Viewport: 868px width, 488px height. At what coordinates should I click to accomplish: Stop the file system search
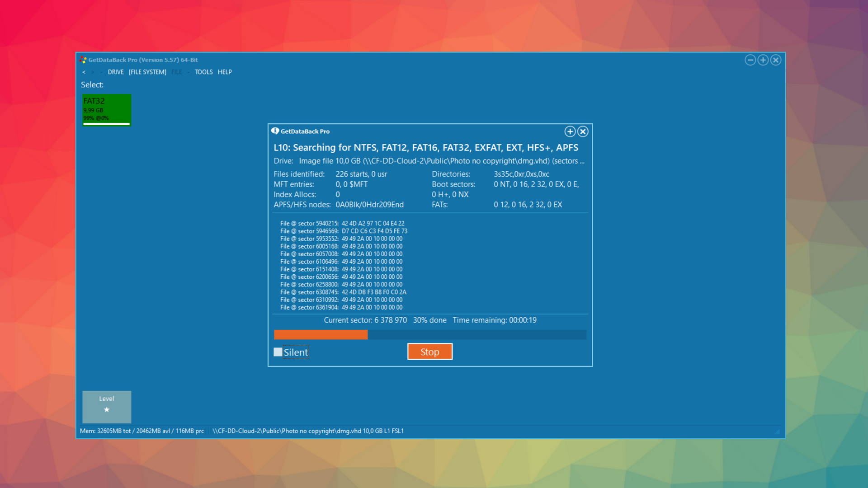[430, 352]
